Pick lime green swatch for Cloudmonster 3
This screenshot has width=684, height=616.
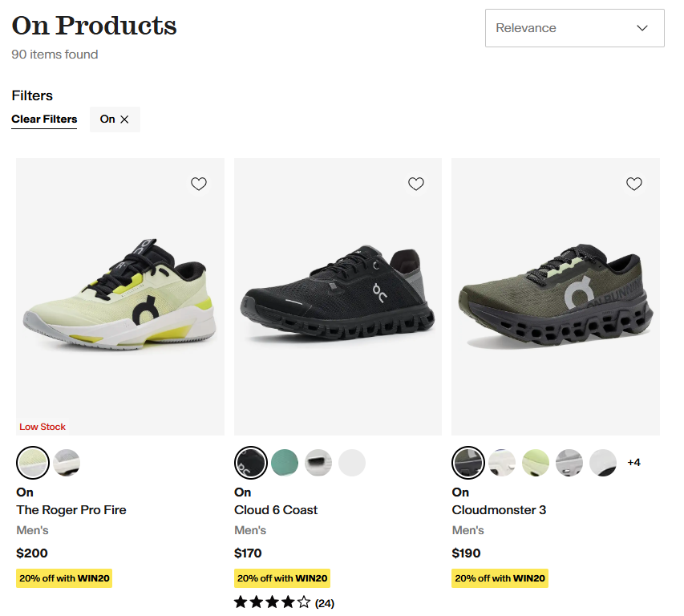pyautogui.click(x=536, y=463)
